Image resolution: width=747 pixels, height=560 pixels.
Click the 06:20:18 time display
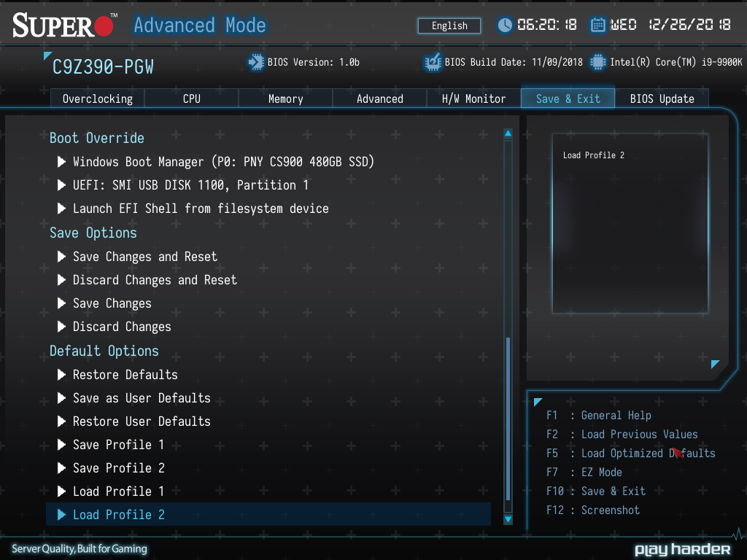tap(547, 25)
